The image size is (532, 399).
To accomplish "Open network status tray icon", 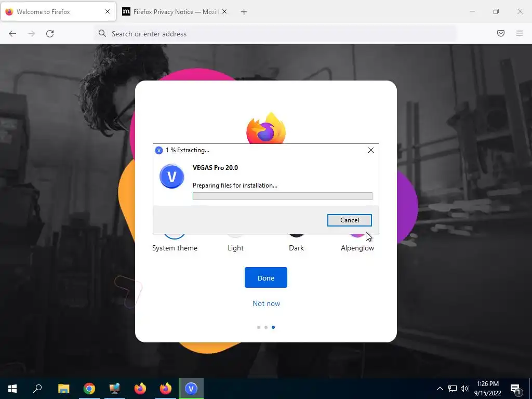I will pos(453,389).
